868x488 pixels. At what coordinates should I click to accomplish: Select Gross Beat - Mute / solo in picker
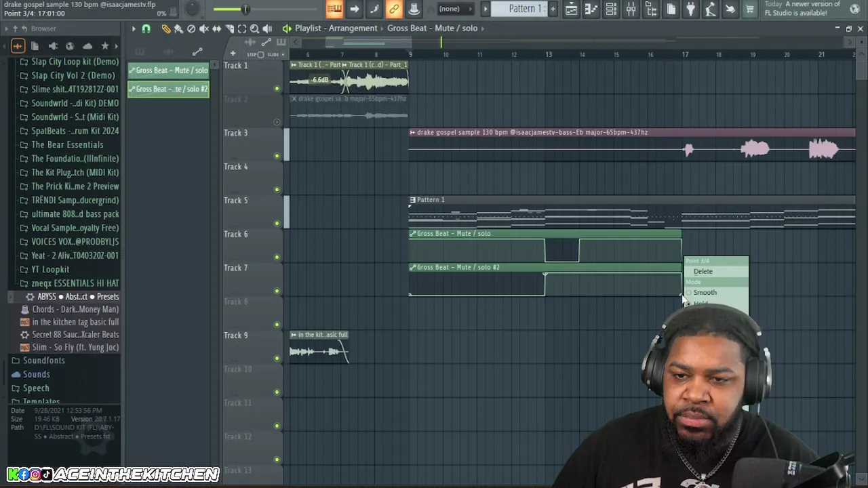168,70
